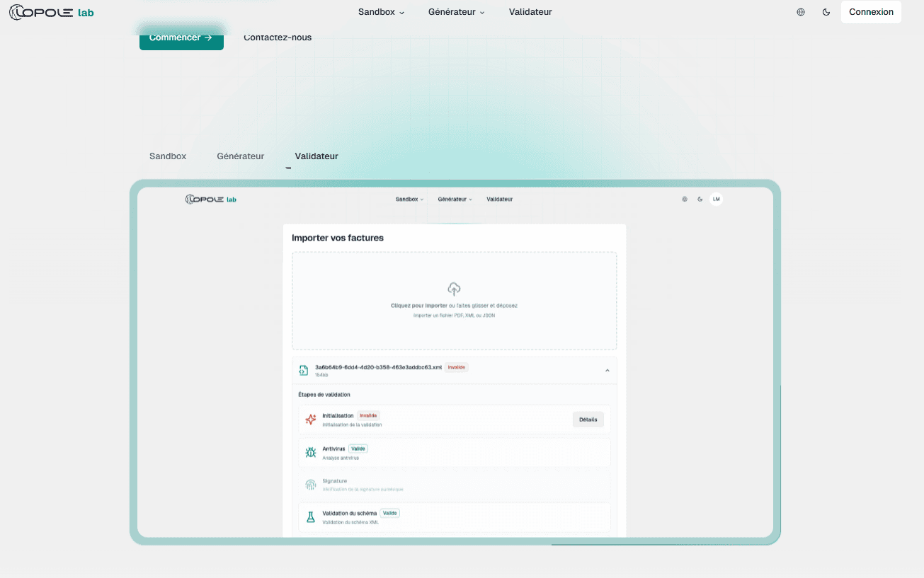This screenshot has height=578, width=924.
Task: Open the language selector globe in the top header
Action: click(x=801, y=12)
